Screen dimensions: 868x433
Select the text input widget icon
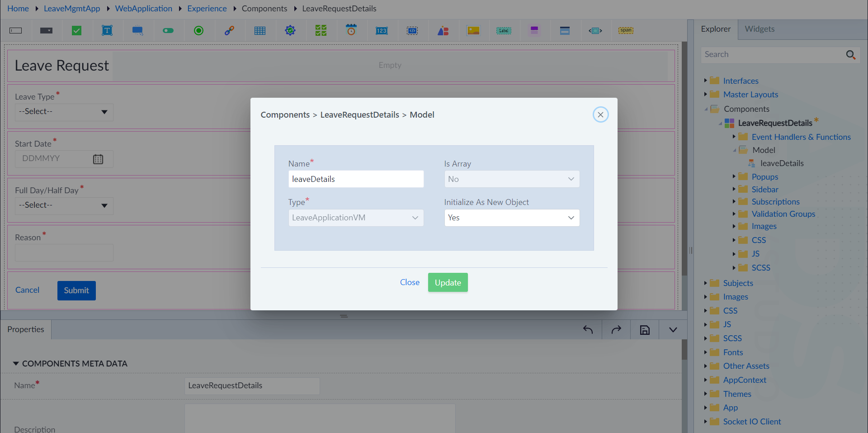coord(16,31)
